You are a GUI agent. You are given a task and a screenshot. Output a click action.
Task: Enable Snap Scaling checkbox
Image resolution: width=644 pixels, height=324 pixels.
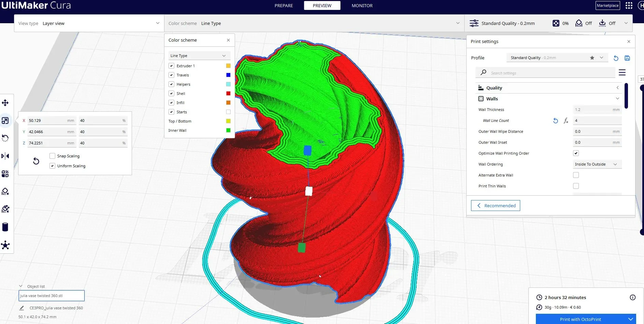pyautogui.click(x=52, y=156)
